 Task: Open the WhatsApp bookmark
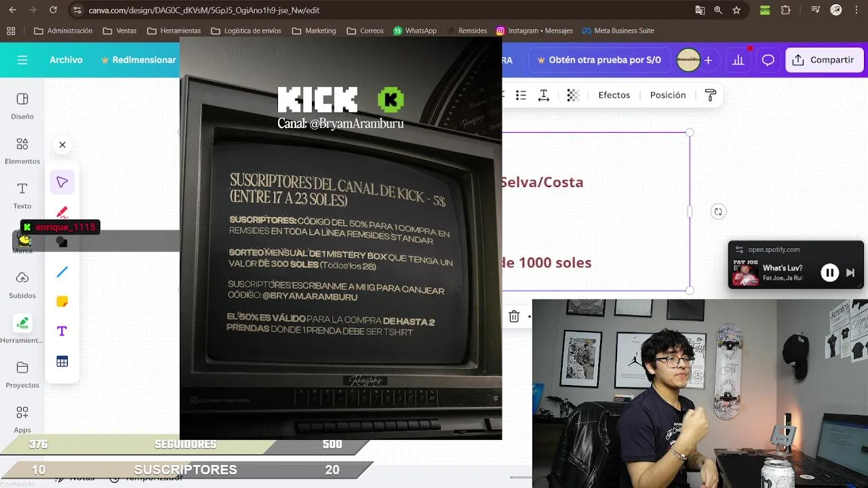tap(415, 30)
